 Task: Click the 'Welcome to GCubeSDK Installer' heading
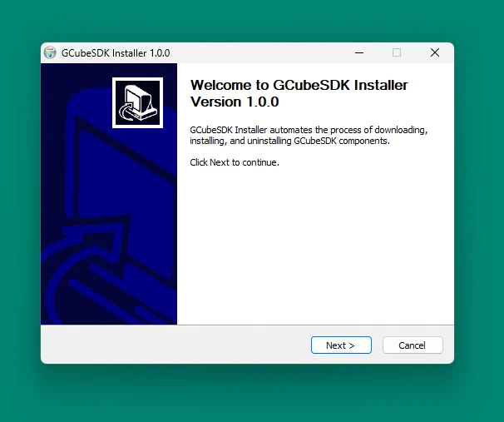click(299, 93)
